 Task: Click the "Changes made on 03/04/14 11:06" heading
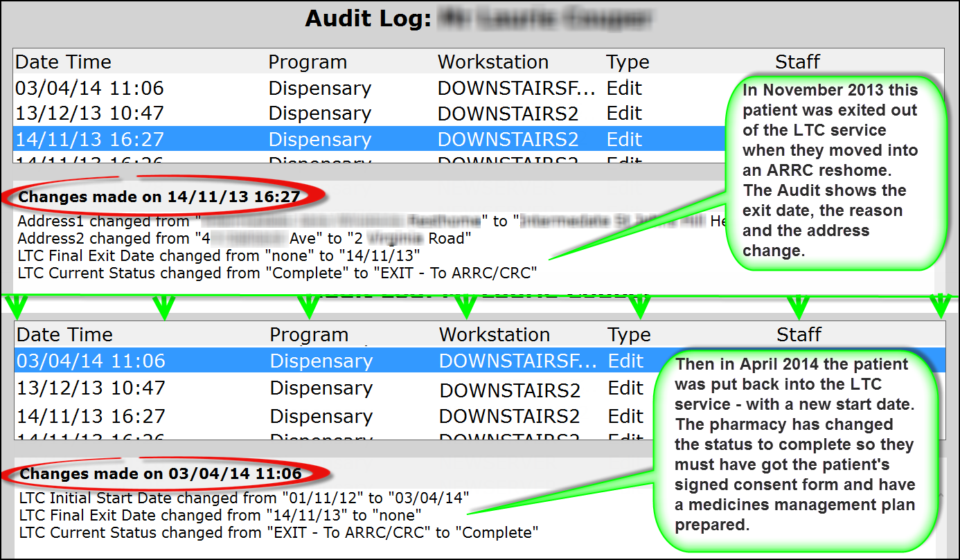160,474
